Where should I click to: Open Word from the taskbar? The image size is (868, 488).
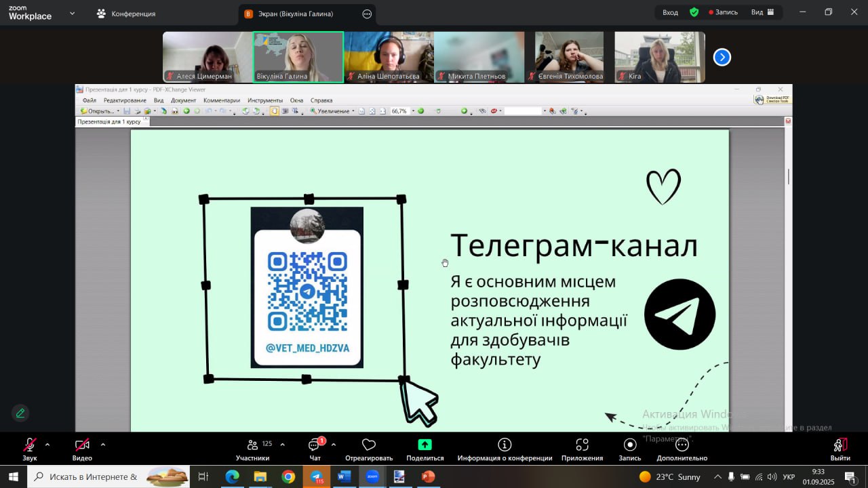tap(344, 476)
